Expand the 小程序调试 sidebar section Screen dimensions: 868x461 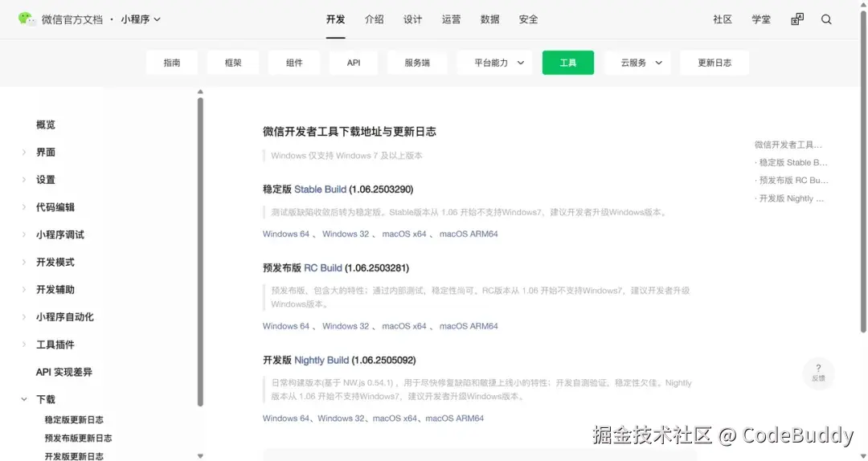tap(24, 235)
